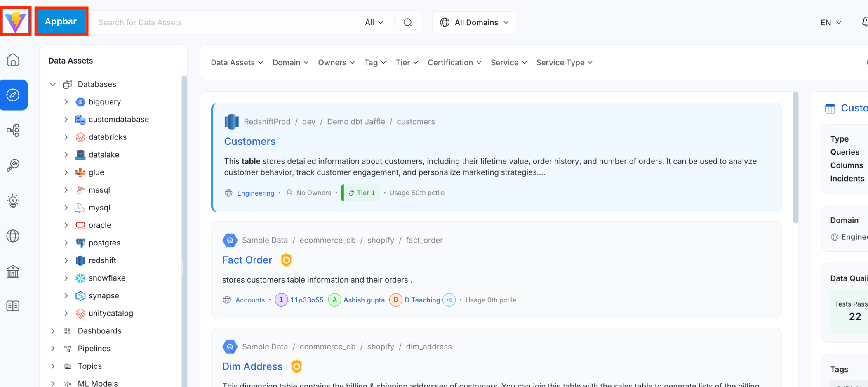Screen dimensions: 868x387
Task: Click the BigQuery icon on fact_order card
Action: click(x=230, y=240)
